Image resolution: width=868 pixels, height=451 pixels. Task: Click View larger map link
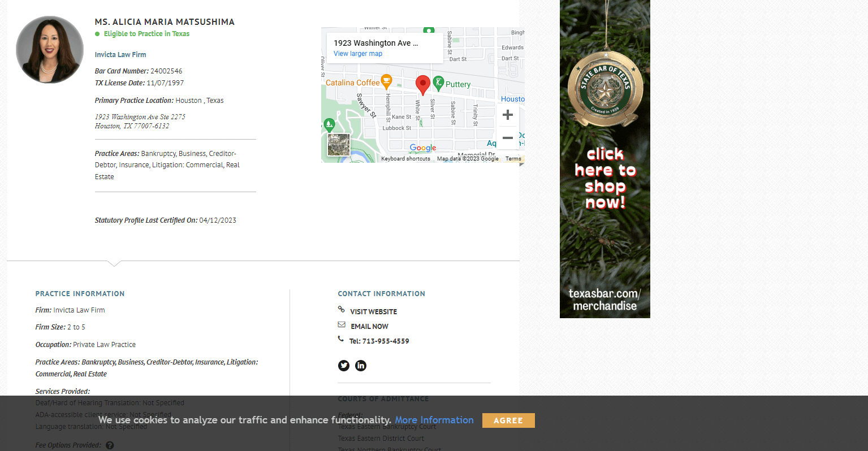tap(358, 54)
